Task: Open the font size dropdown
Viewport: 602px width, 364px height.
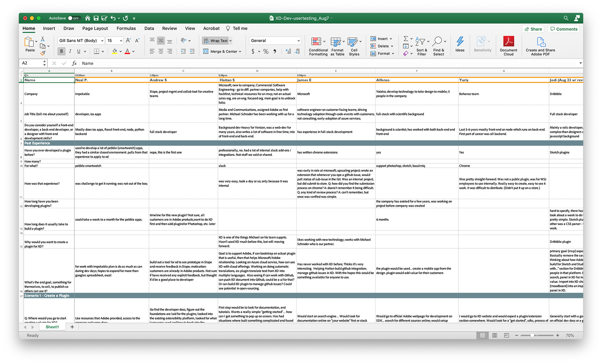Action: click(x=121, y=41)
